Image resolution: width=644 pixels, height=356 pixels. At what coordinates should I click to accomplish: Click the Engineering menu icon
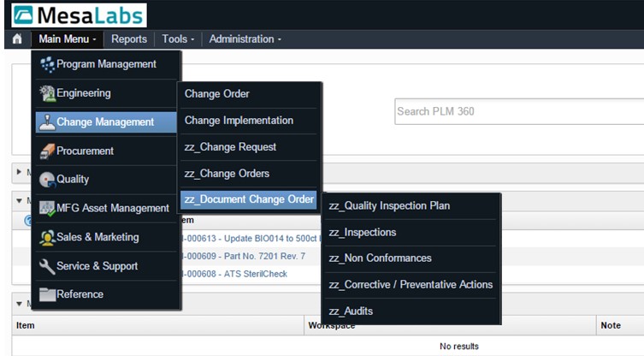coord(47,93)
